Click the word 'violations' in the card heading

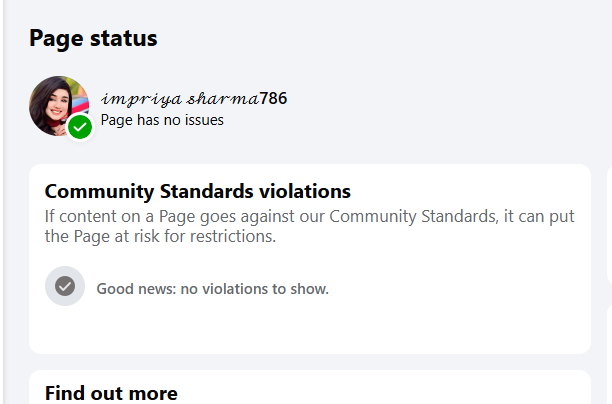coord(305,191)
